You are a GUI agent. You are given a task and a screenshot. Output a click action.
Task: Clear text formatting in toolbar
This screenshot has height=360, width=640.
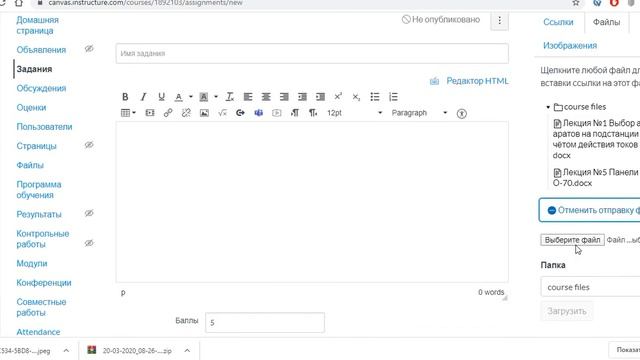[x=230, y=97]
